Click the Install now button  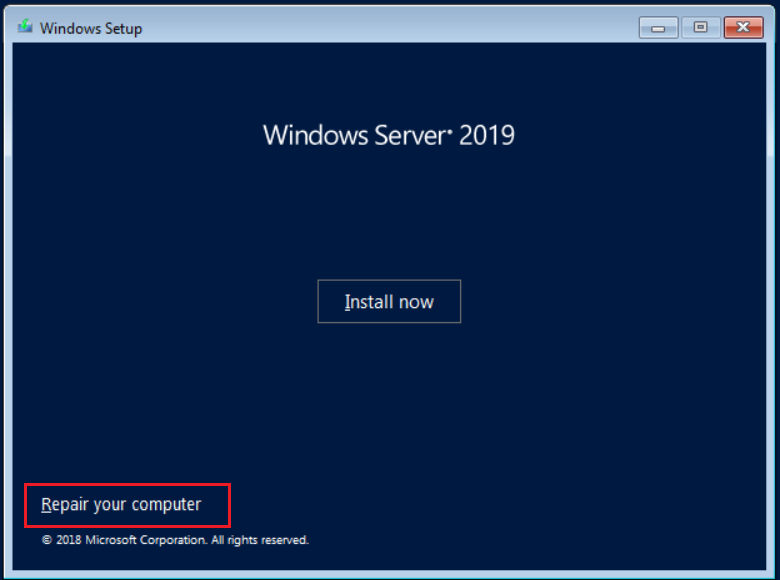pos(389,301)
